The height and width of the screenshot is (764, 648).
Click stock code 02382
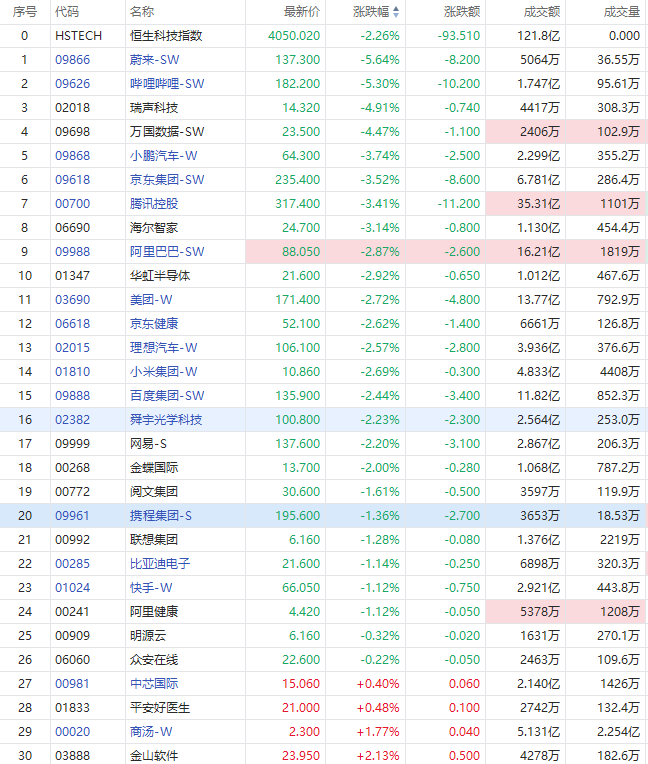73,420
